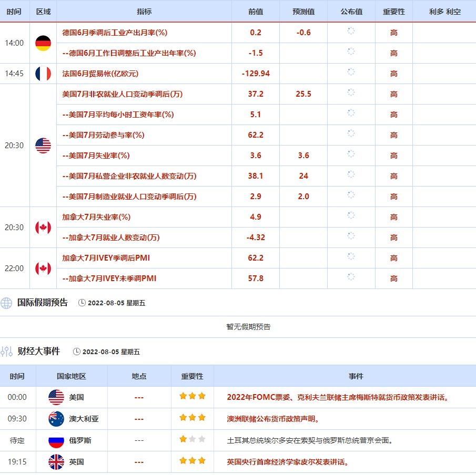The image size is (476, 475).
Task: Click the globe icon beside 国际假期预告
Action: point(6,303)
